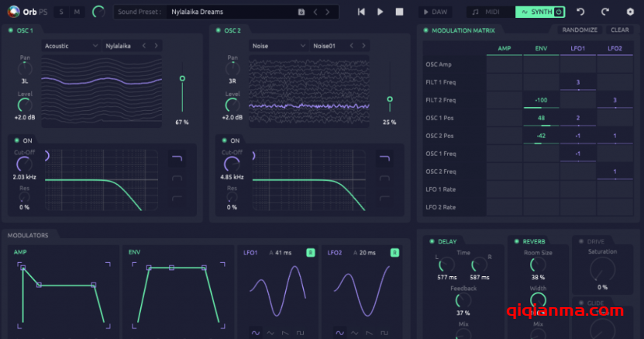
Task: Click the redo arrow icon
Action: (x=605, y=12)
